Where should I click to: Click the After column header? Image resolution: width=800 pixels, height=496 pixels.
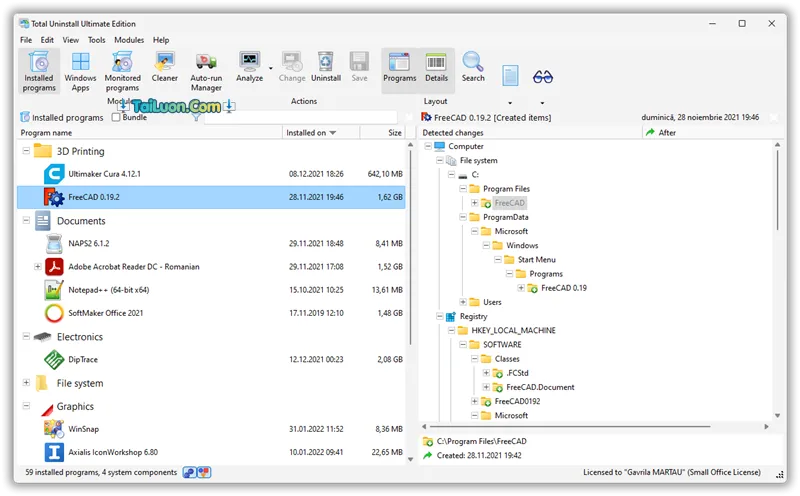[x=712, y=133]
